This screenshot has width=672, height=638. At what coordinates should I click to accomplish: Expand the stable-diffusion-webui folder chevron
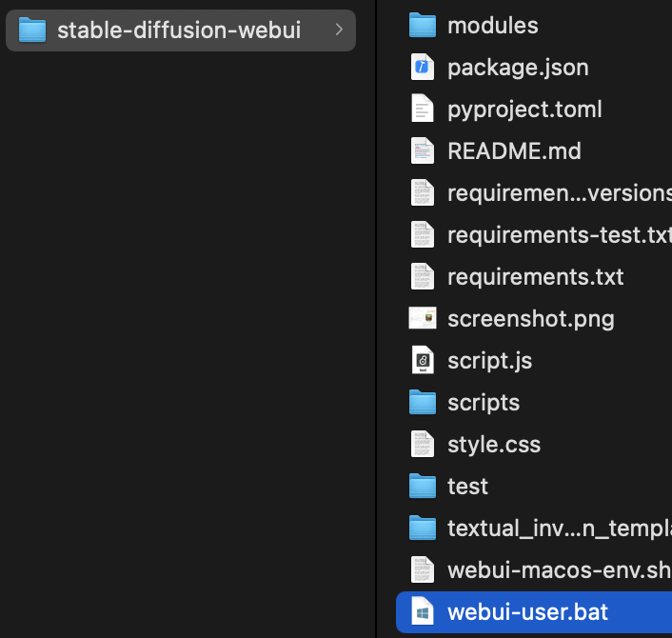339,30
